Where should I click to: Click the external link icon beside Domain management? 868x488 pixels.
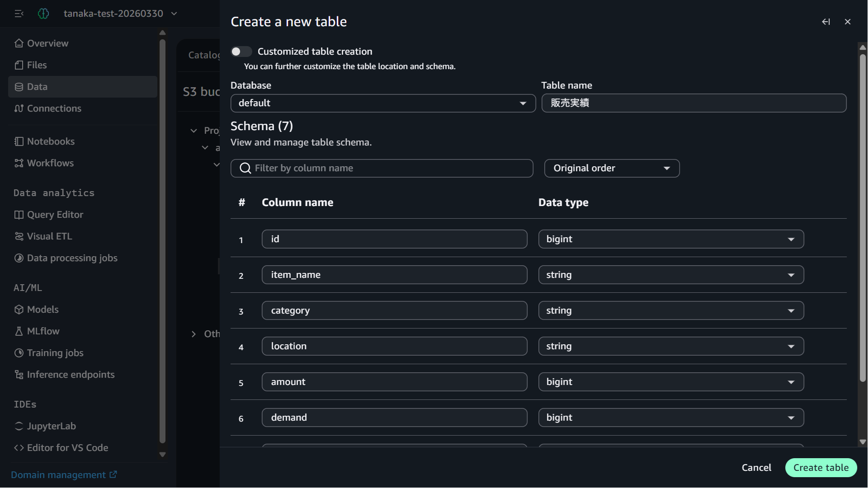click(x=113, y=474)
